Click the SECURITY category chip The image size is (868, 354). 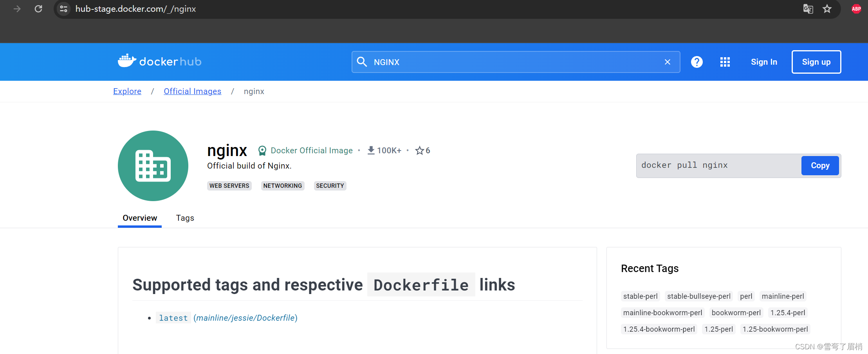point(330,186)
